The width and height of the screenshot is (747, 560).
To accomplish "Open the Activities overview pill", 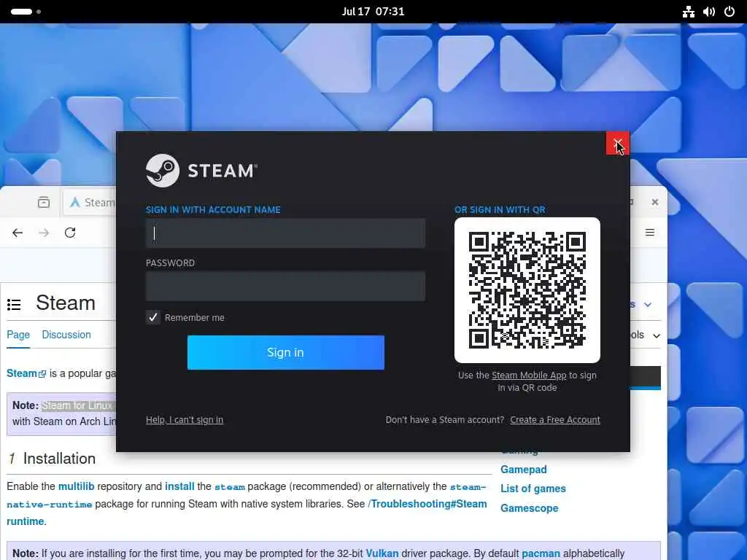I will tap(26, 12).
